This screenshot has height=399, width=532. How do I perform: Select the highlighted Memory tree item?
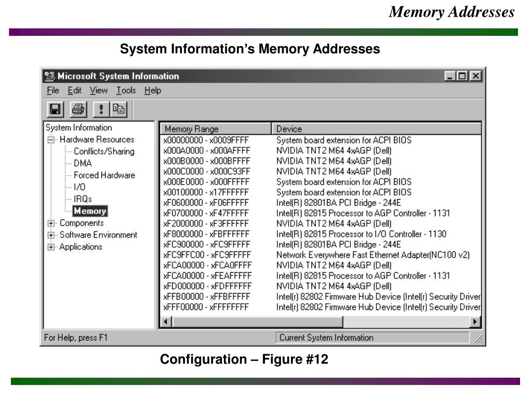pyautogui.click(x=90, y=211)
